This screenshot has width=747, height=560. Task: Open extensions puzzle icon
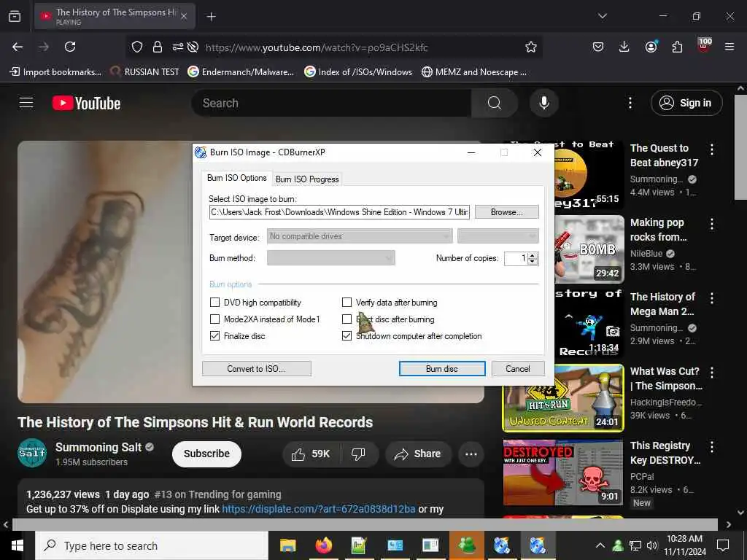click(x=677, y=47)
